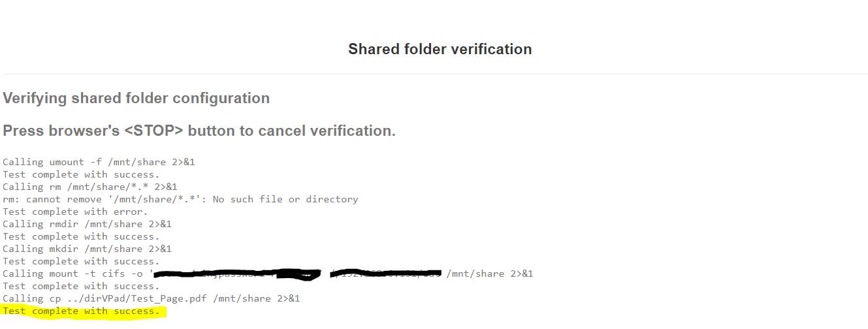Viewport: 868px width, 329px height.
Task: Click the "Press browser's <STOP> button" heading
Action: pyautogui.click(x=199, y=131)
